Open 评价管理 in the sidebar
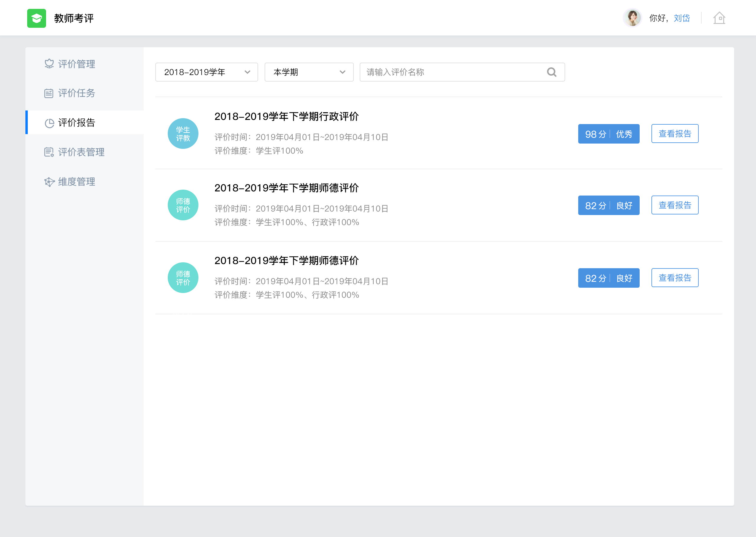The image size is (756, 537). [76, 64]
